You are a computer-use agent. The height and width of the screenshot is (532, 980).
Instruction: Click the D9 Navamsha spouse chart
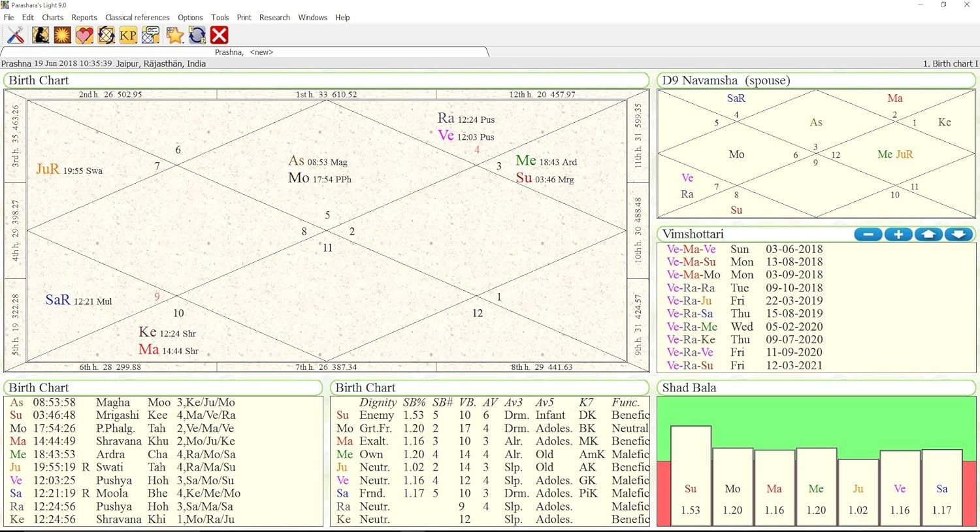[815, 154]
